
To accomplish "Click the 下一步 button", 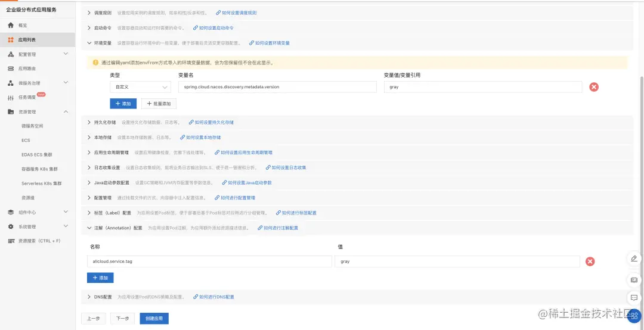I will pyautogui.click(x=122, y=319).
